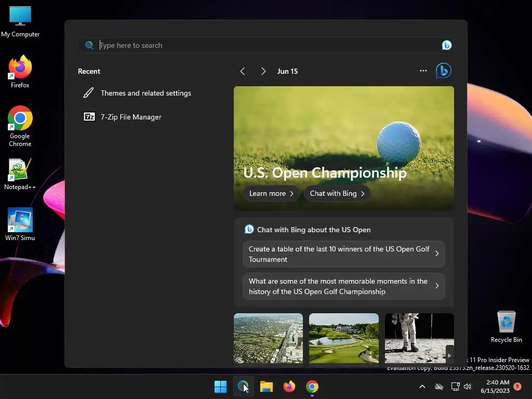Select Firefox desktop shortcut

pos(20,72)
